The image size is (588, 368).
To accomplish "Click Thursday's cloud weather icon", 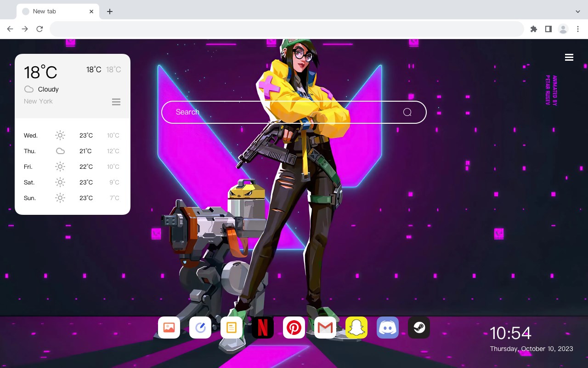I will pos(60,151).
